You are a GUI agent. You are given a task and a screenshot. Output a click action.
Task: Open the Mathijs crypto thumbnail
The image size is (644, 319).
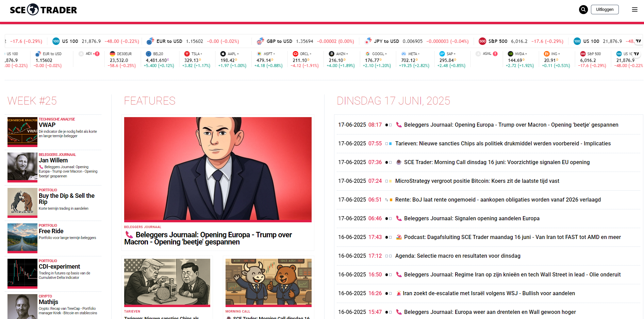tap(22, 306)
